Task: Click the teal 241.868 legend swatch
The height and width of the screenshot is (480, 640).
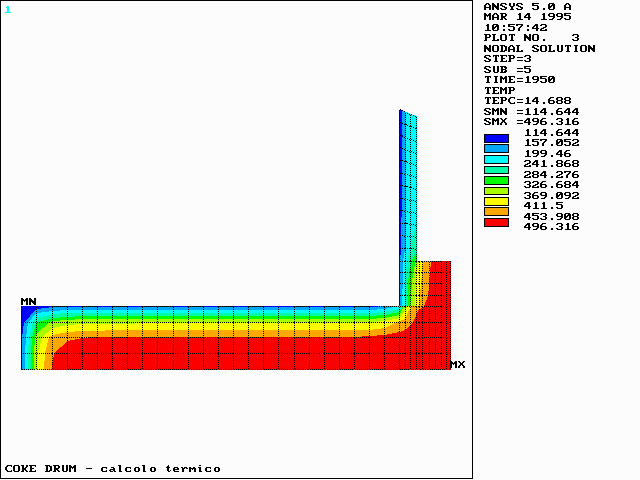Action: tap(496, 170)
